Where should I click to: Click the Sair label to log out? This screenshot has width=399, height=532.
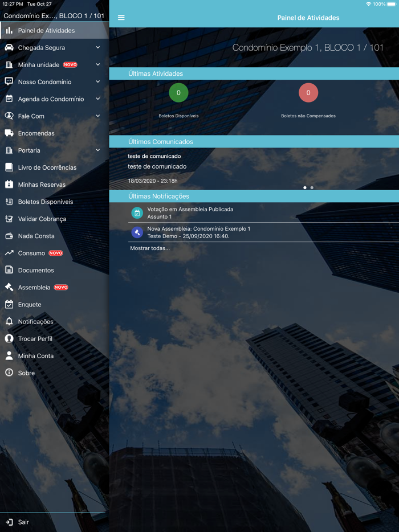[x=23, y=522]
